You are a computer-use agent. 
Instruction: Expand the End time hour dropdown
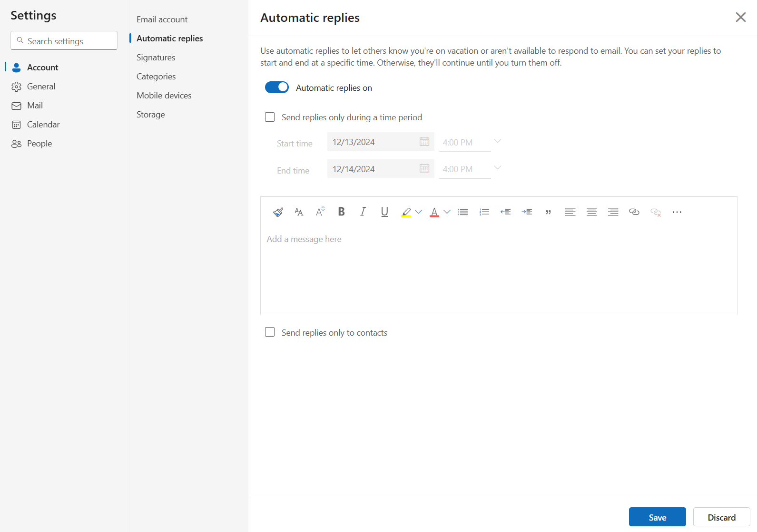pyautogui.click(x=498, y=168)
